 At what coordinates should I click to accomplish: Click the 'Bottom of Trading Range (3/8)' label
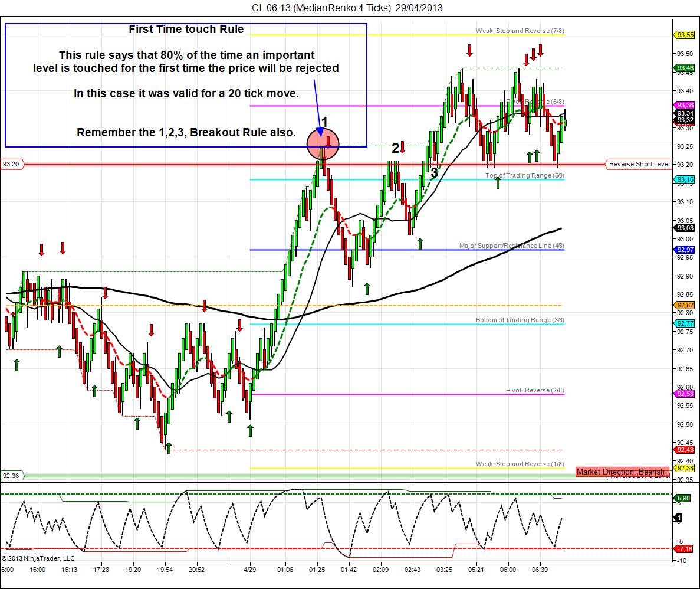(520, 320)
